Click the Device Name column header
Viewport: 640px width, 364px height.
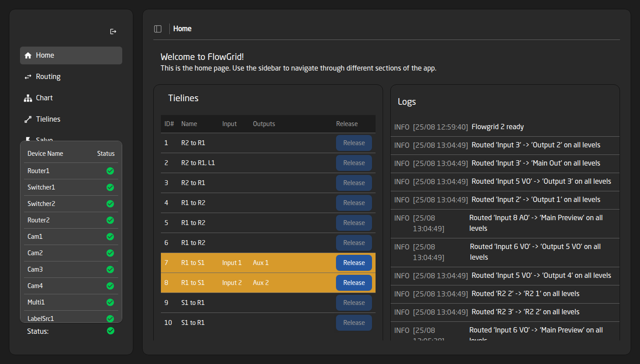coord(45,154)
